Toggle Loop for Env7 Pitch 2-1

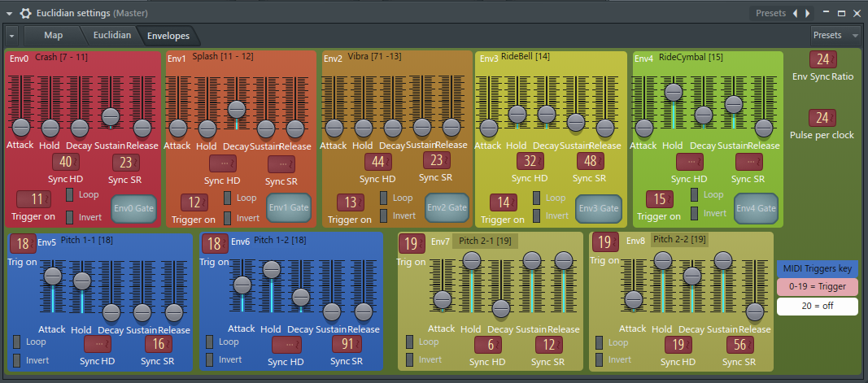(410, 342)
